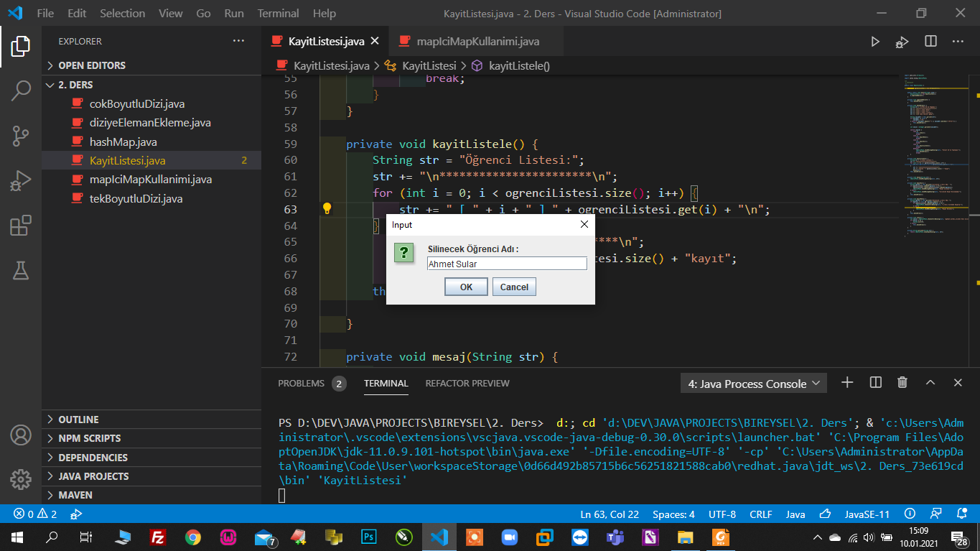Image resolution: width=980 pixels, height=551 pixels.
Task: Open the Extensions view
Action: (21, 226)
